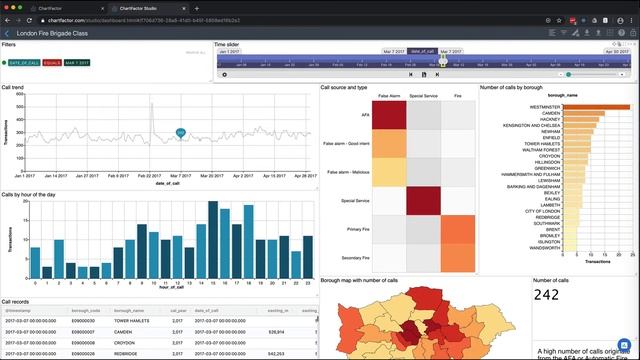Click the hour 9 bar in hourly chart

click(142, 251)
